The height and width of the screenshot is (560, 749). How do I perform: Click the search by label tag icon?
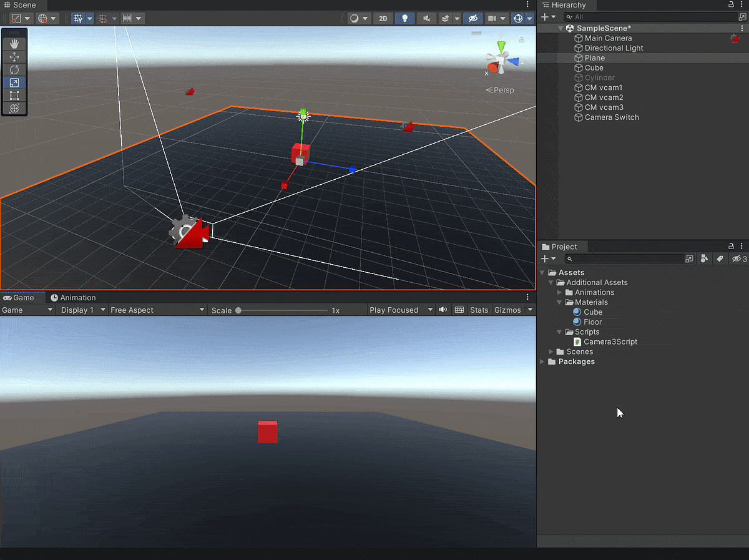click(719, 258)
